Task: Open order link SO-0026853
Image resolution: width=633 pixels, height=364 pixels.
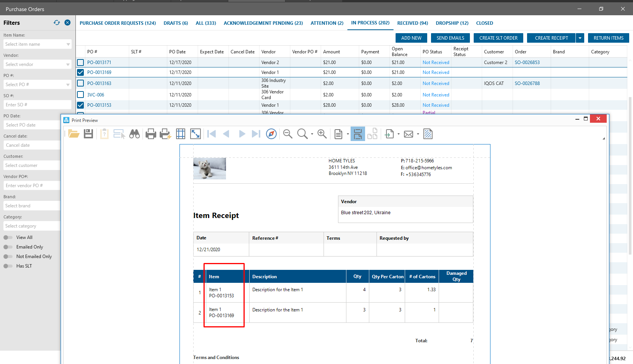Action: tap(527, 63)
